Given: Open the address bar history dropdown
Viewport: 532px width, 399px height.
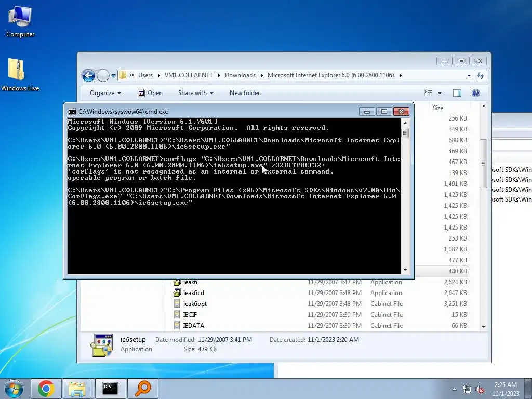Looking at the screenshot, I should pos(469,76).
